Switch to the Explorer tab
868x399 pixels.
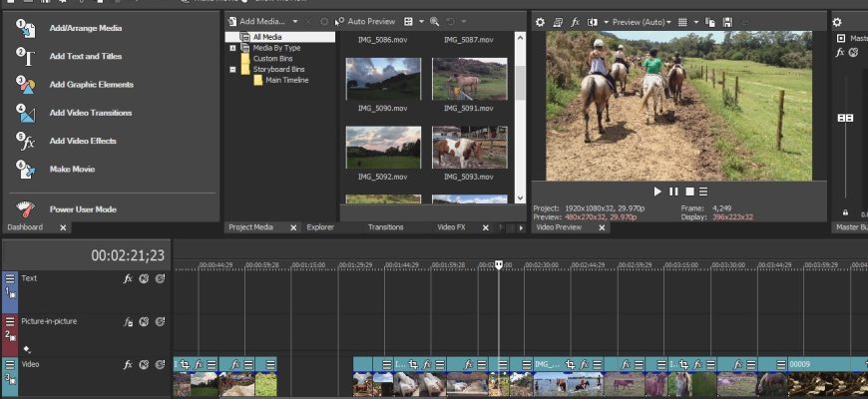click(x=320, y=227)
